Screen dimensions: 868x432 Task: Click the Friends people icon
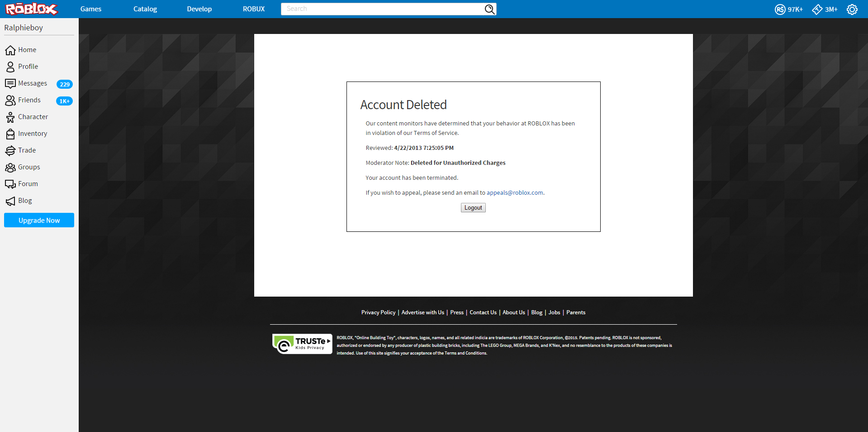click(10, 100)
